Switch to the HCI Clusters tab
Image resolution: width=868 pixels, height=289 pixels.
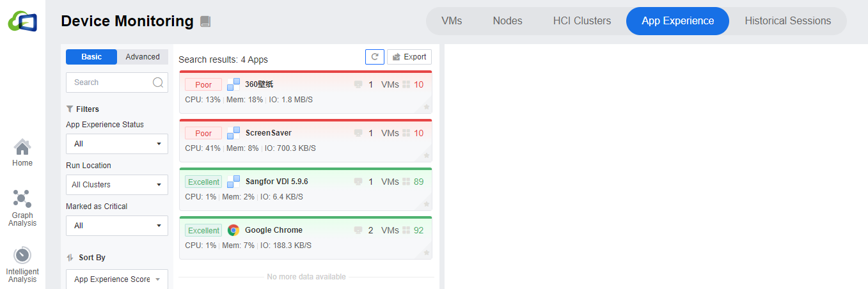point(582,21)
